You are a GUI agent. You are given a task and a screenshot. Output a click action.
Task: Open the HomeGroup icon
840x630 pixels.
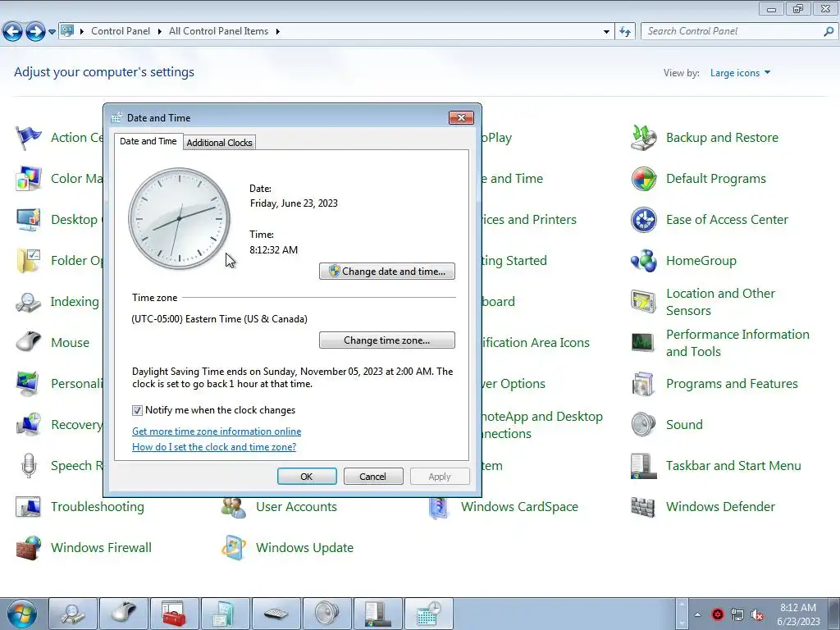pos(643,261)
